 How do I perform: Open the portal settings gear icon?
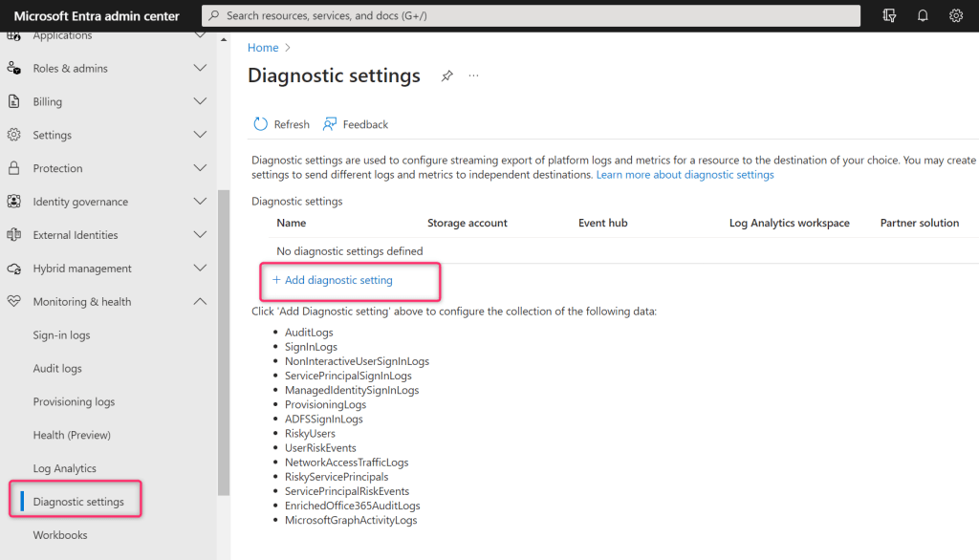point(955,16)
